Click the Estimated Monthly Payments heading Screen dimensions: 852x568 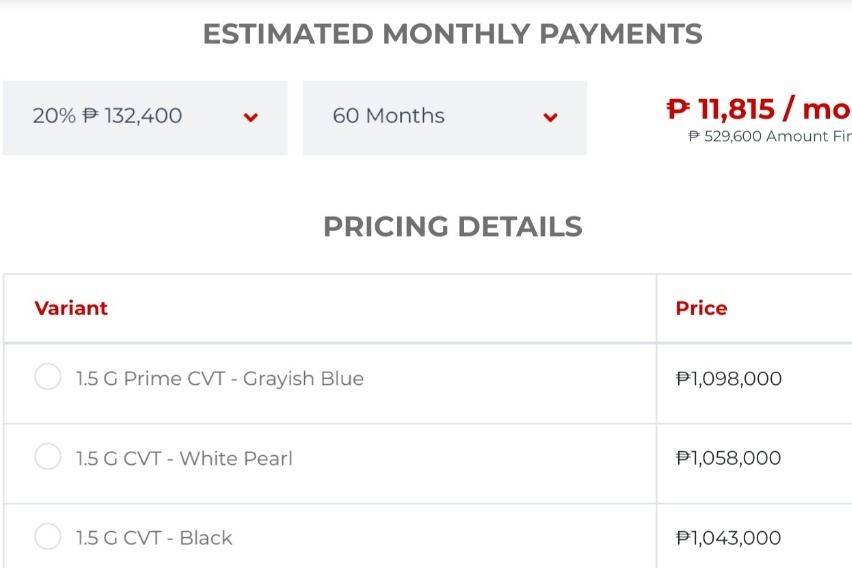[x=453, y=34]
